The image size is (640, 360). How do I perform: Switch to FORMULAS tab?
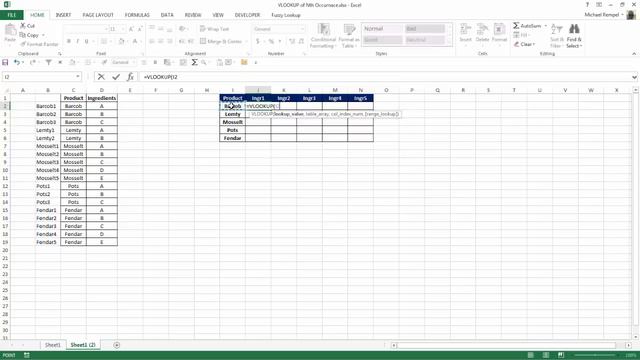137,15
